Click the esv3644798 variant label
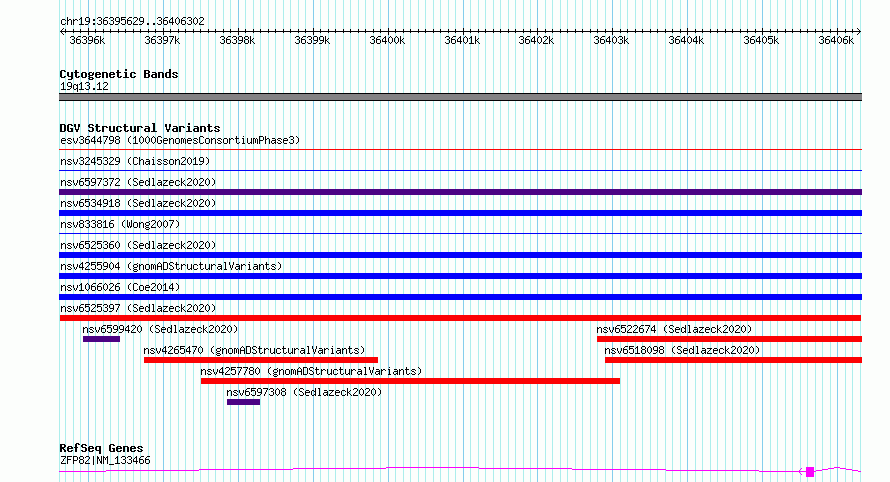Viewport: 890px width, 482px height. coord(180,140)
